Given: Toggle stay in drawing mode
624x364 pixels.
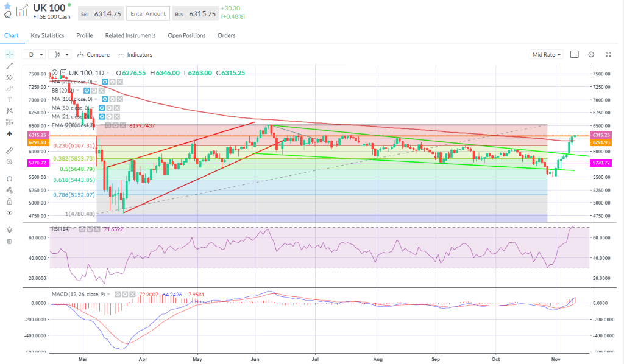Looking at the screenshot, I should pyautogui.click(x=10, y=191).
